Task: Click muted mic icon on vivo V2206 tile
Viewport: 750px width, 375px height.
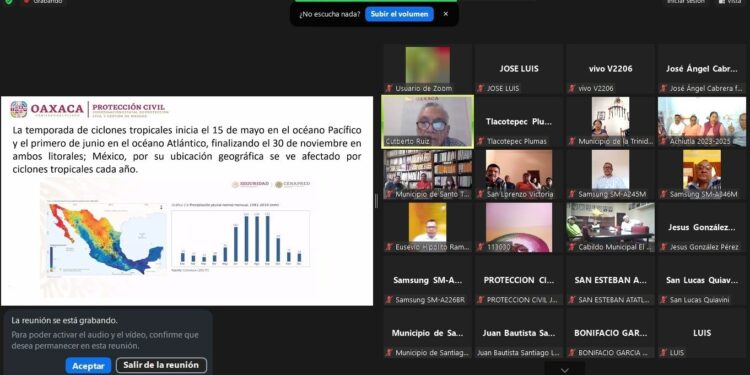Action: click(572, 88)
